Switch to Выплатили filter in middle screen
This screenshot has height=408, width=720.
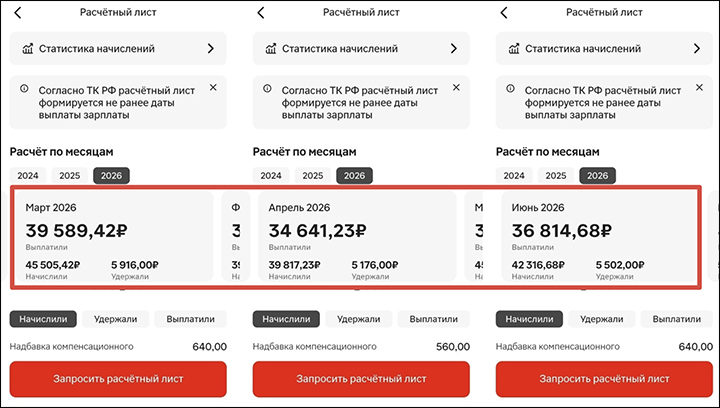pos(433,319)
